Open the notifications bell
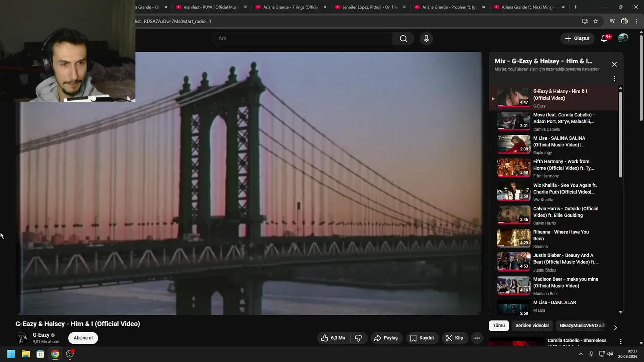Screen dimensions: 644x362 click(x=605, y=38)
